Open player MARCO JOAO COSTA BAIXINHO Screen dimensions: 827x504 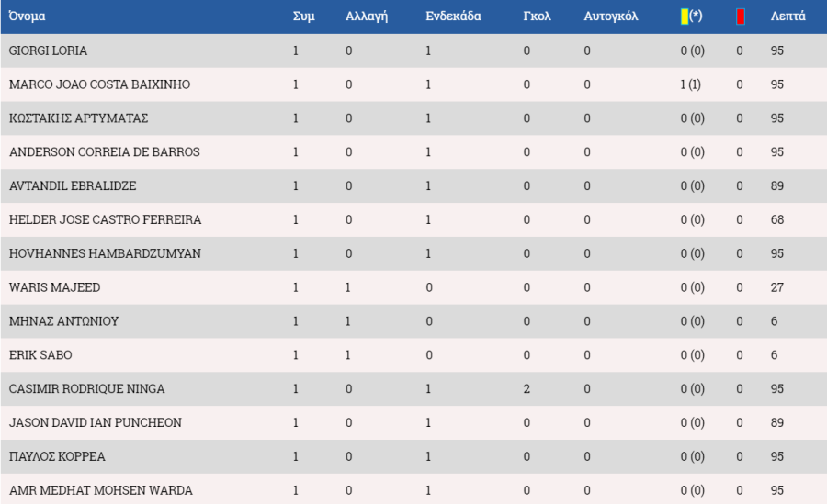[x=99, y=84]
